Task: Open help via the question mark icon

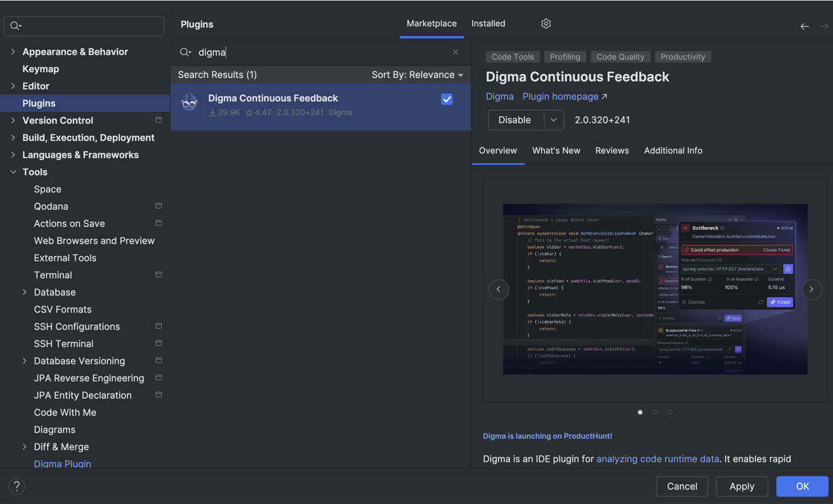Action: tap(16, 486)
